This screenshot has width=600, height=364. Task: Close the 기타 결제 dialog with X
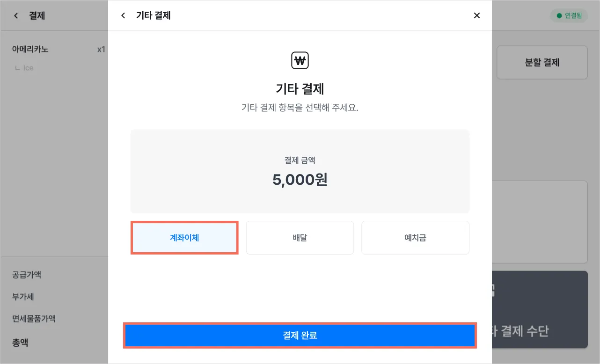[476, 15]
